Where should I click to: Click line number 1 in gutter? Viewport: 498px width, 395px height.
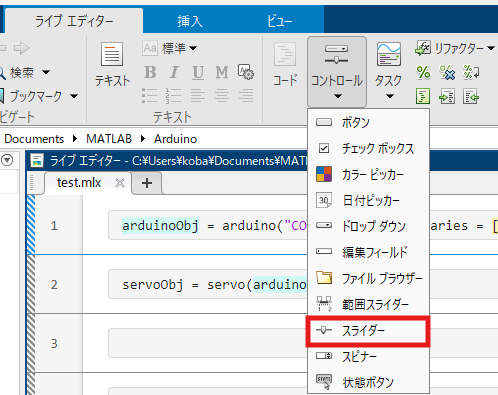54,226
